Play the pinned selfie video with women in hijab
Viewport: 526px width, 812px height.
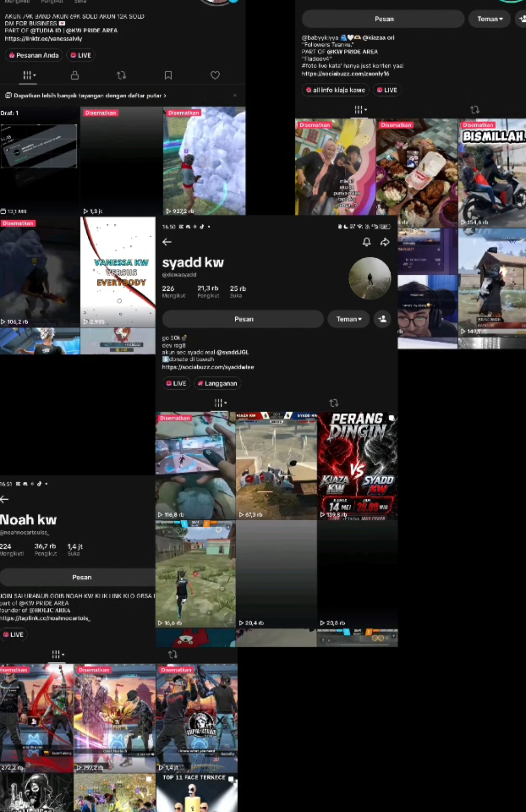[x=335, y=167]
